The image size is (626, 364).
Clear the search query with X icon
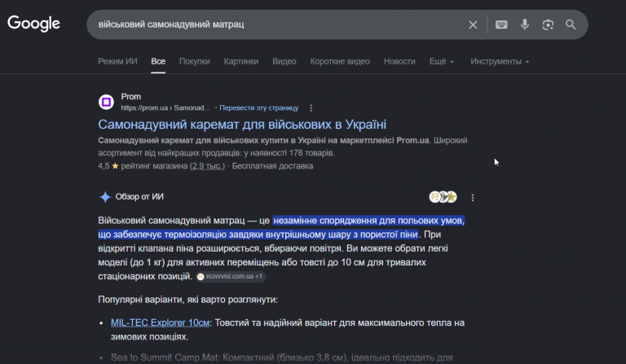473,24
